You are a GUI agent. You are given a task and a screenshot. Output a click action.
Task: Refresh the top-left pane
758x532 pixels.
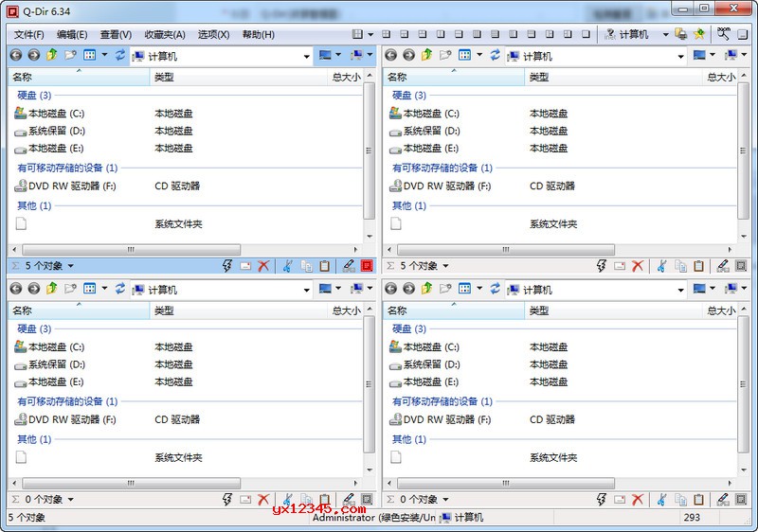coord(120,55)
